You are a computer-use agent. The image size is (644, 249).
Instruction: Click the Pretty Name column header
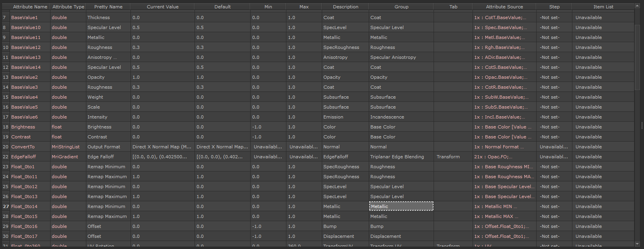pyautogui.click(x=108, y=7)
